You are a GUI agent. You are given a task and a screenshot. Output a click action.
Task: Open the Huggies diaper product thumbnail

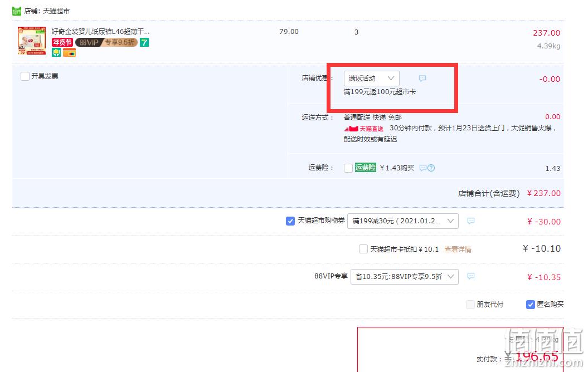(32, 41)
